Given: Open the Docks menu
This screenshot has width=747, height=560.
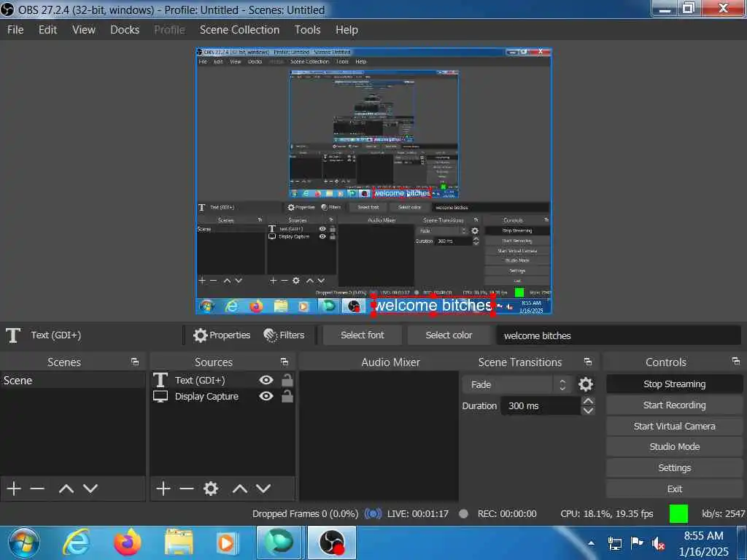Looking at the screenshot, I should pos(125,29).
